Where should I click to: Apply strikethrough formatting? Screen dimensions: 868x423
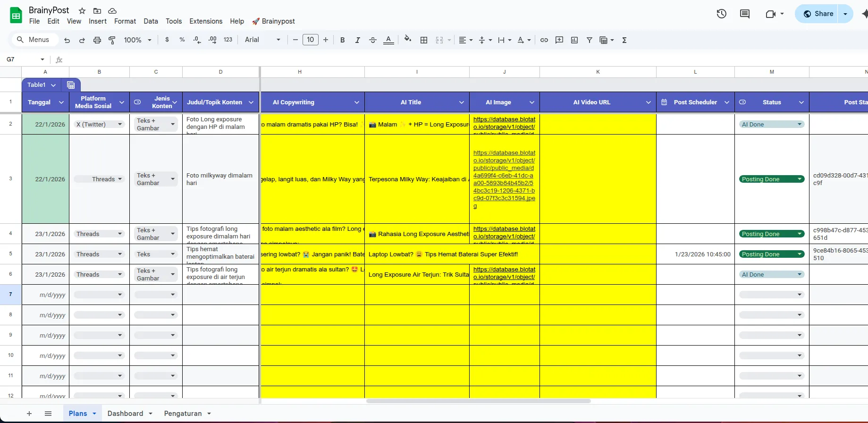373,40
